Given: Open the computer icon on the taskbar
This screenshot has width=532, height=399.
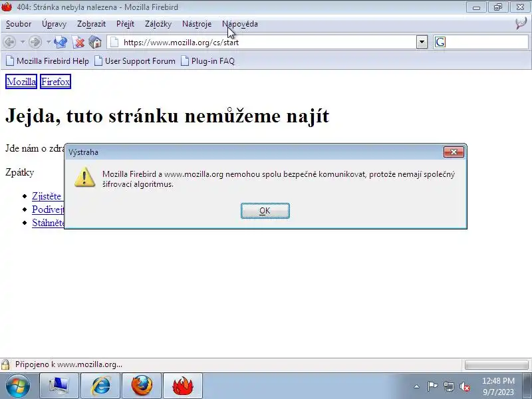Looking at the screenshot, I should pyautogui.click(x=59, y=386).
